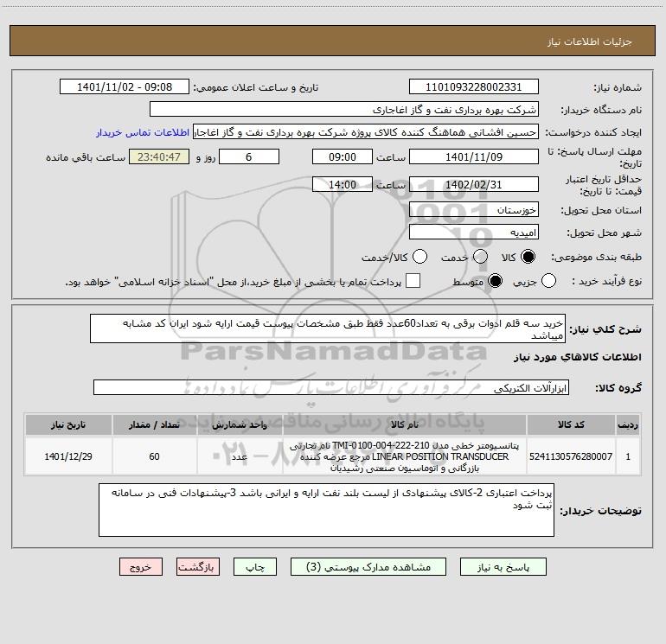Select the کالا/خدمت radio button

pos(420,257)
